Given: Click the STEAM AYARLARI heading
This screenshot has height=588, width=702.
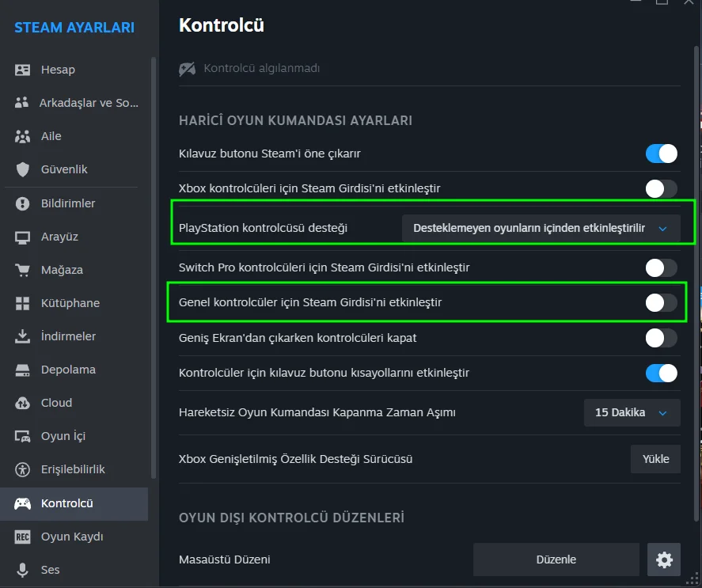Looking at the screenshot, I should tap(74, 28).
